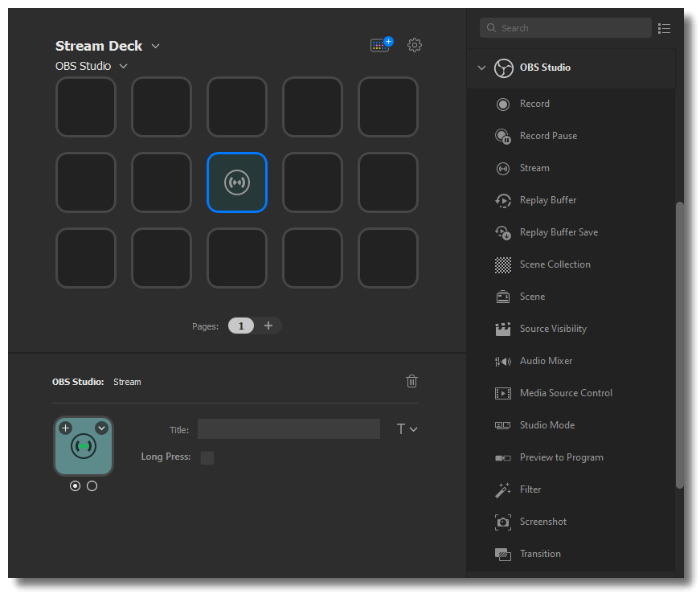The height and width of the screenshot is (594, 700).
Task: Click the Record action icon
Action: [x=502, y=104]
